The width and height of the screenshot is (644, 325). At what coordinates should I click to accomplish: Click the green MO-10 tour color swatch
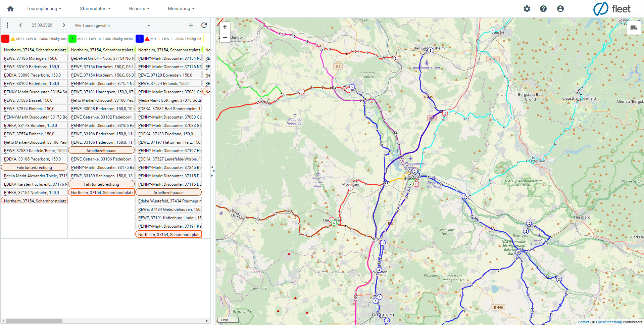(x=72, y=39)
